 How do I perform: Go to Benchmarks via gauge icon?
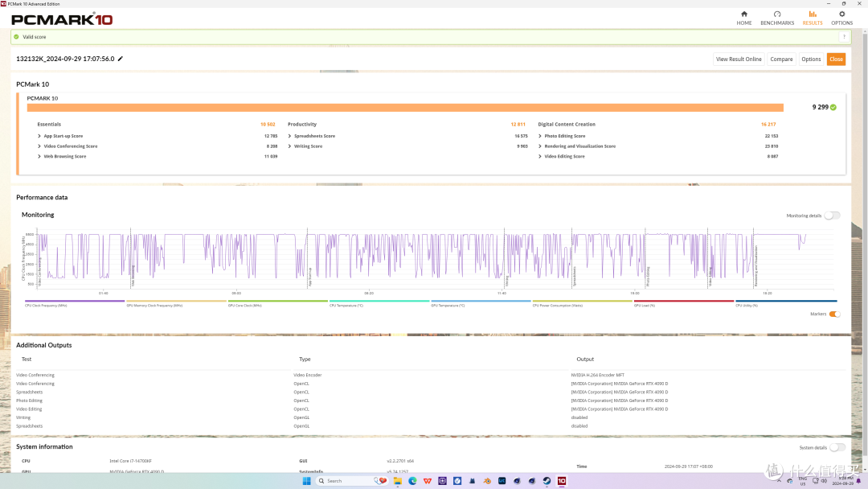click(x=777, y=14)
